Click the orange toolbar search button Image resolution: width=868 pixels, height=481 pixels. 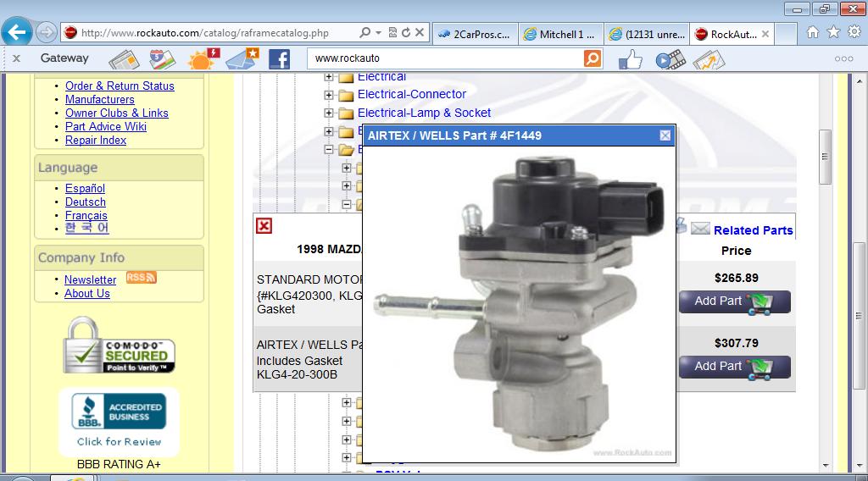click(x=593, y=58)
